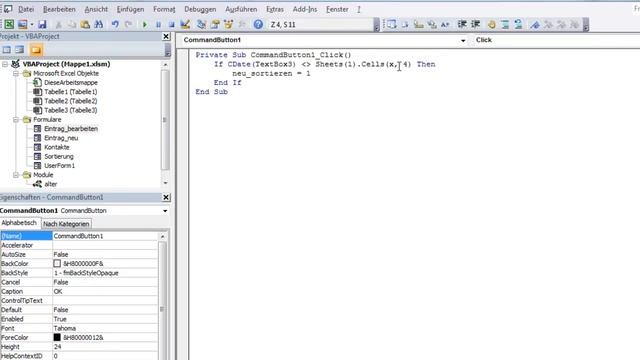Select DieseArbeitsmappe in the project tree
Viewport: 640px width, 360px height.
[71, 82]
